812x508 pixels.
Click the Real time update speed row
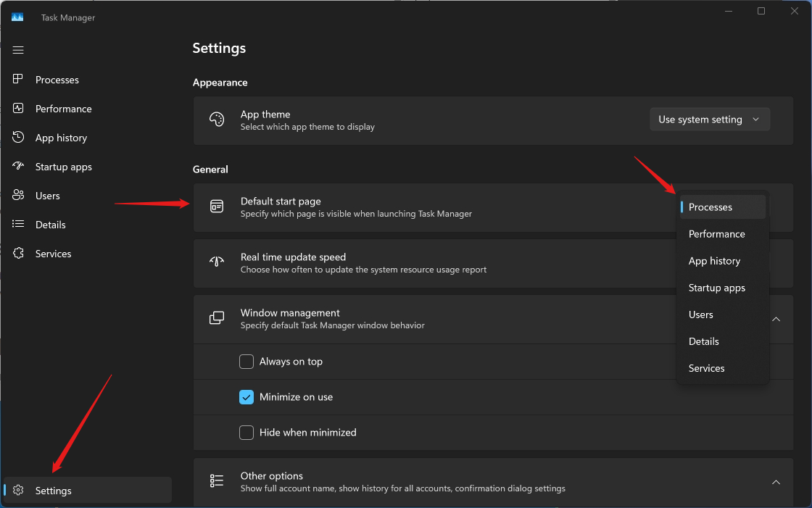coord(435,263)
